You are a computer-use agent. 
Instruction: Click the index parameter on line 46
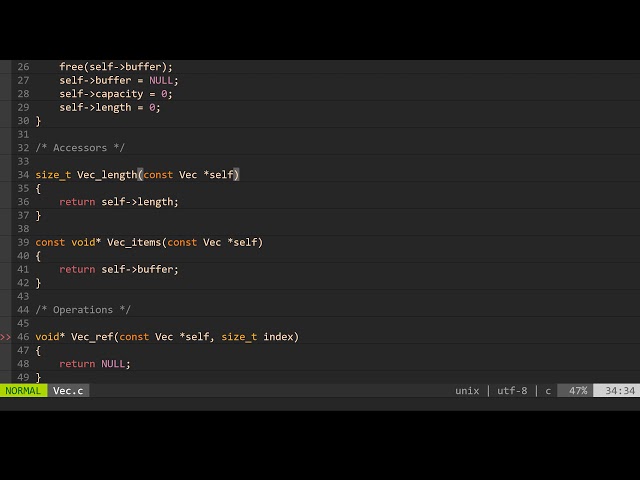point(278,337)
